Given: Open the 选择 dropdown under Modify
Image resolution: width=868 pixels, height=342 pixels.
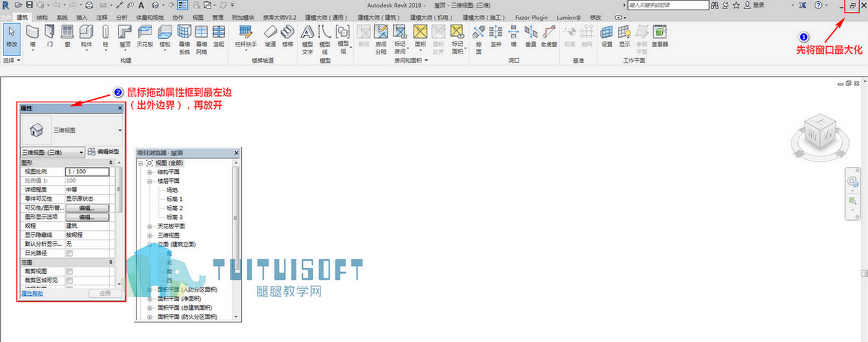Looking at the screenshot, I should tap(11, 60).
